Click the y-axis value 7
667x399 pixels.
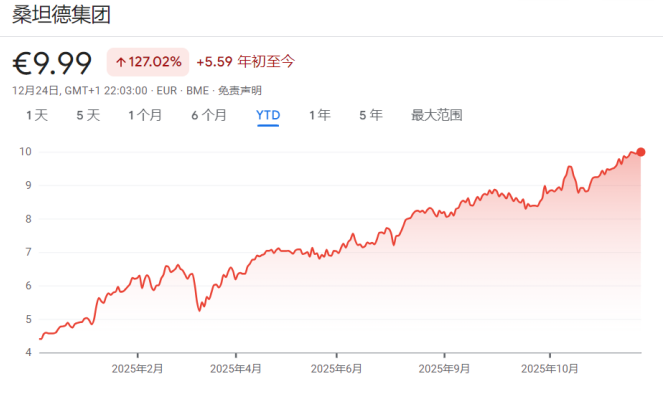(x=29, y=252)
